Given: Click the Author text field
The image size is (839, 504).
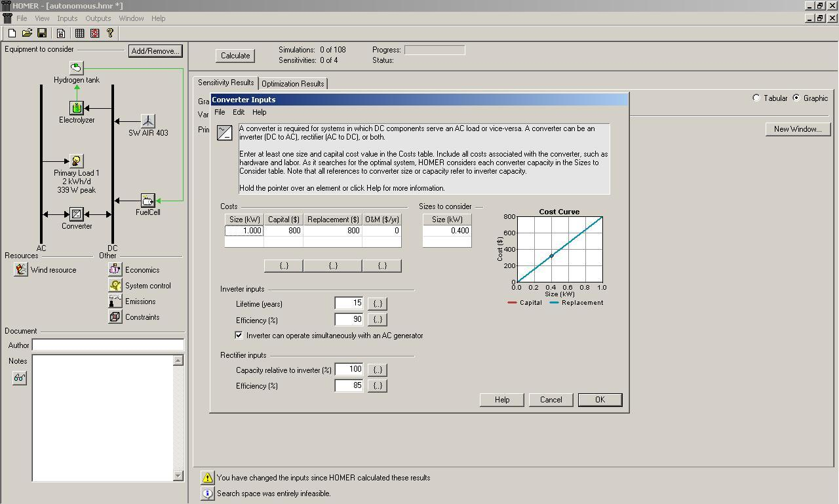Looking at the screenshot, I should click(108, 345).
